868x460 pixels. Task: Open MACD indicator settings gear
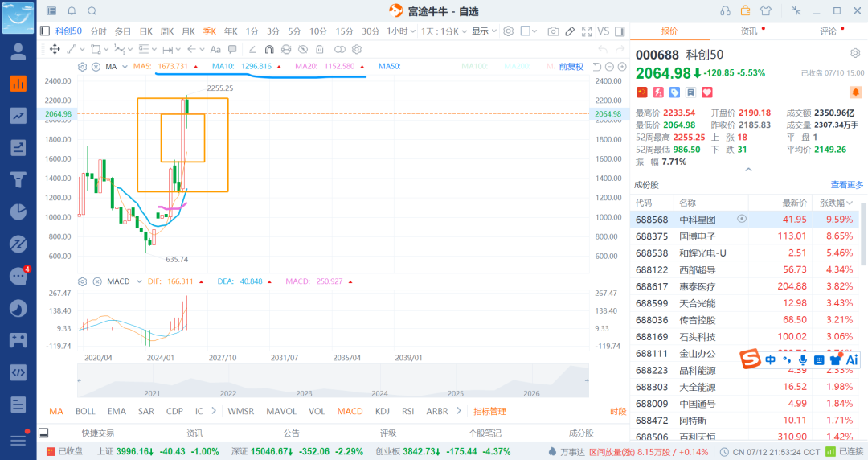(83, 281)
